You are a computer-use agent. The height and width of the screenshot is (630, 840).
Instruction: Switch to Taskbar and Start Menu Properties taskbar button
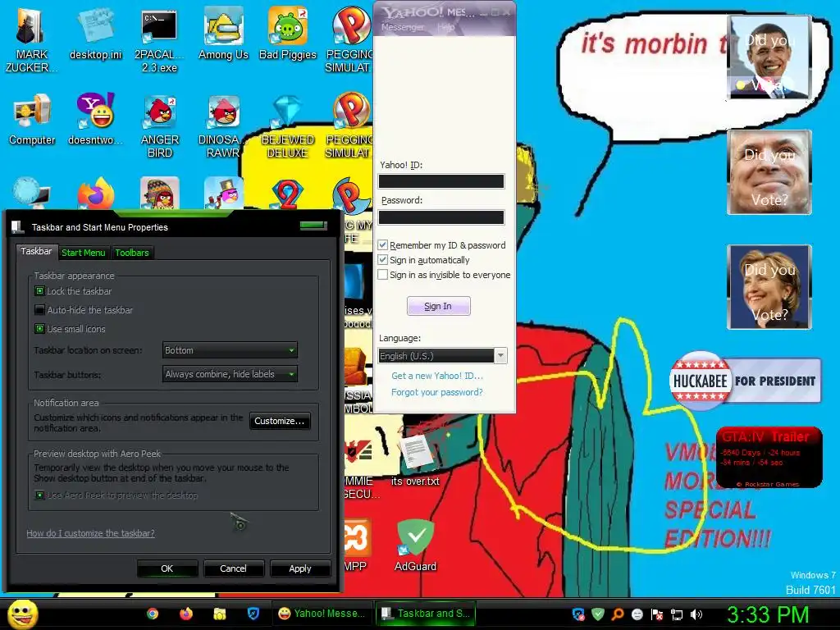click(426, 614)
